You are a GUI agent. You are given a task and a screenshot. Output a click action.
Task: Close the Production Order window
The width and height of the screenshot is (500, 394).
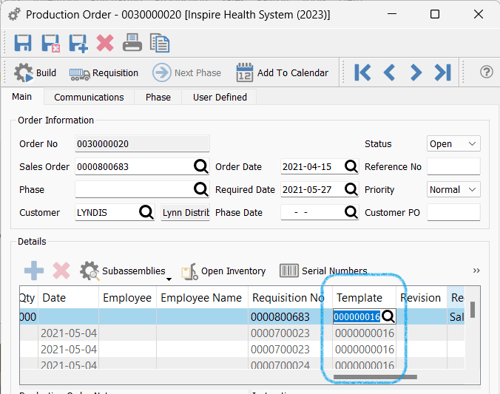coord(478,14)
